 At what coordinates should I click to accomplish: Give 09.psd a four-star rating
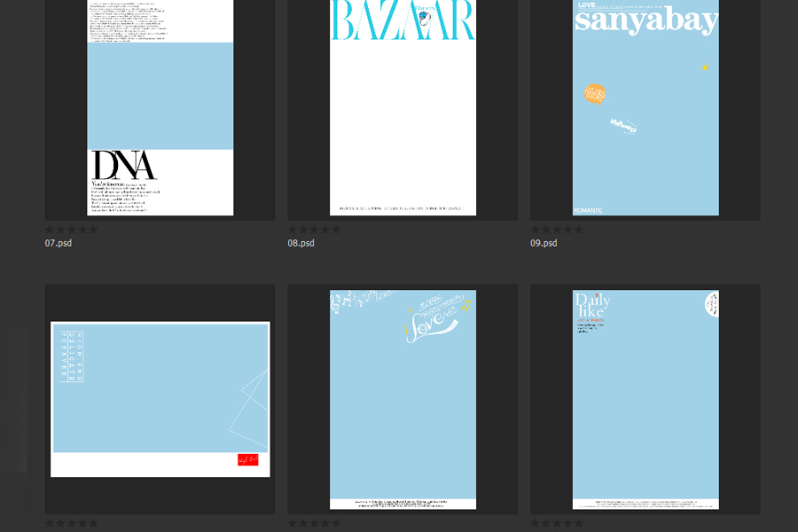[x=568, y=230]
